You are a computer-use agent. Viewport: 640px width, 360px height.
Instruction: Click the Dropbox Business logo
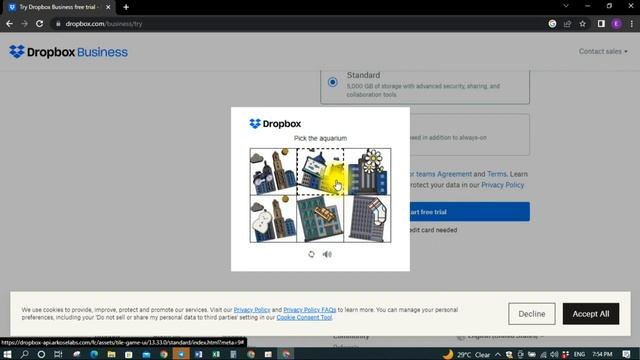coord(68,52)
